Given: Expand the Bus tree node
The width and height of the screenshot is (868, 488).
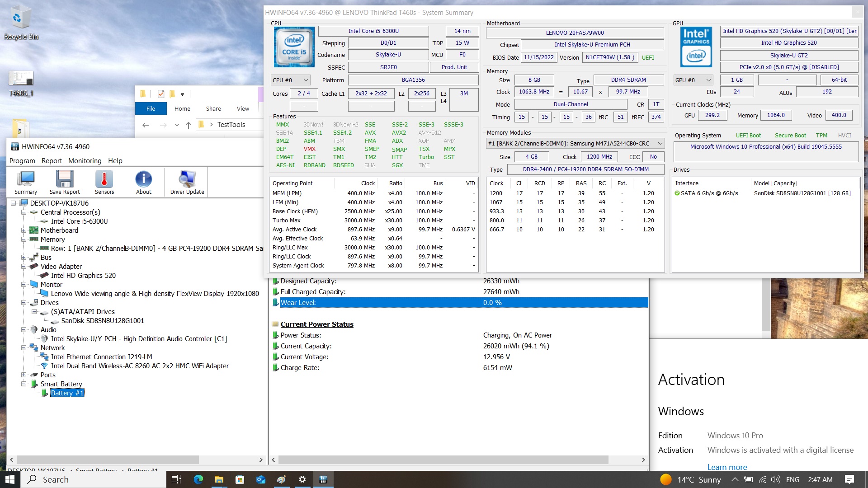Looking at the screenshot, I should pos(24,258).
